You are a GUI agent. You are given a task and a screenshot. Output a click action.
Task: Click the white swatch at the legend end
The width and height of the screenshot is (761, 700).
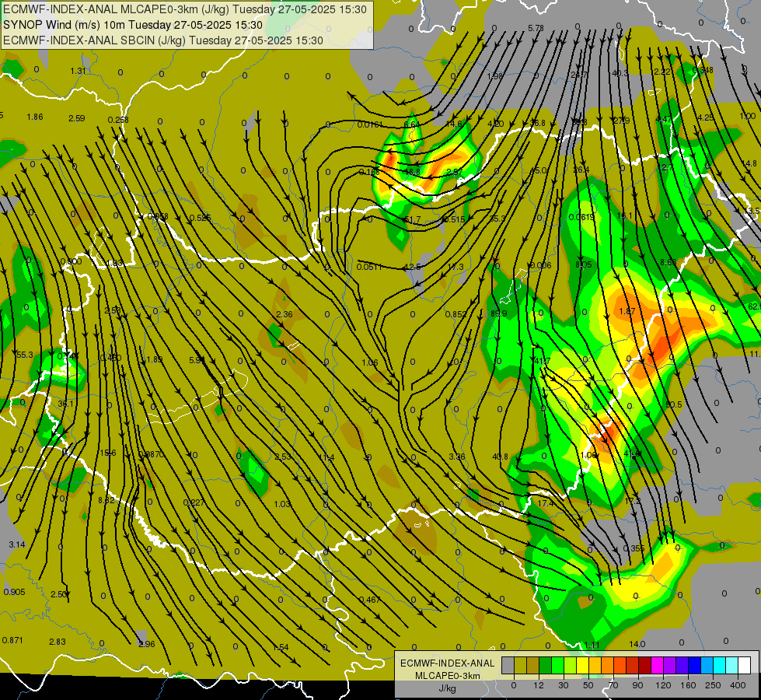pos(745,665)
